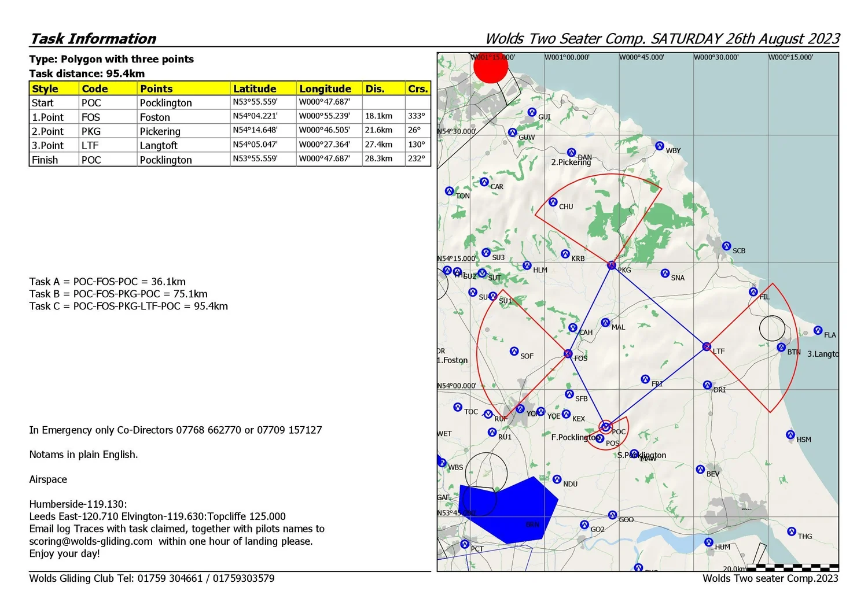This screenshot has width=868, height=613.
Task: Select the LTF Langtoft waypoint marker
Action: tap(707, 346)
